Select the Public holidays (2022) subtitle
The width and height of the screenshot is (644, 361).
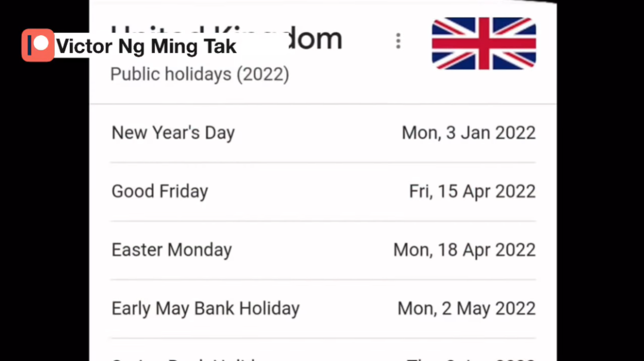[x=200, y=75]
